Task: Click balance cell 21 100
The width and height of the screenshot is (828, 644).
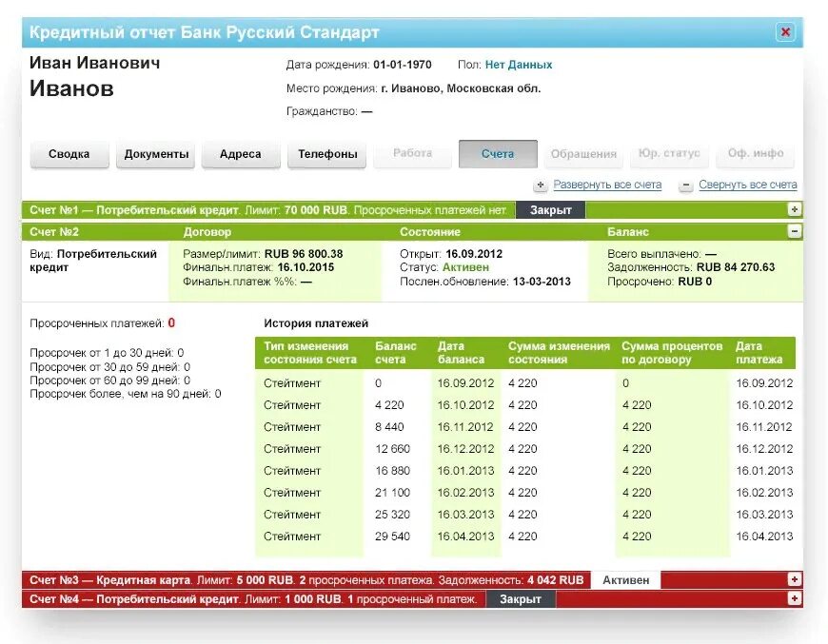Action: [392, 493]
